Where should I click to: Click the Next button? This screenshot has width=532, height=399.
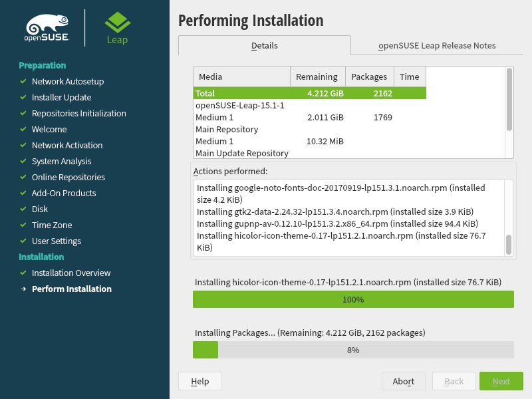(501, 381)
